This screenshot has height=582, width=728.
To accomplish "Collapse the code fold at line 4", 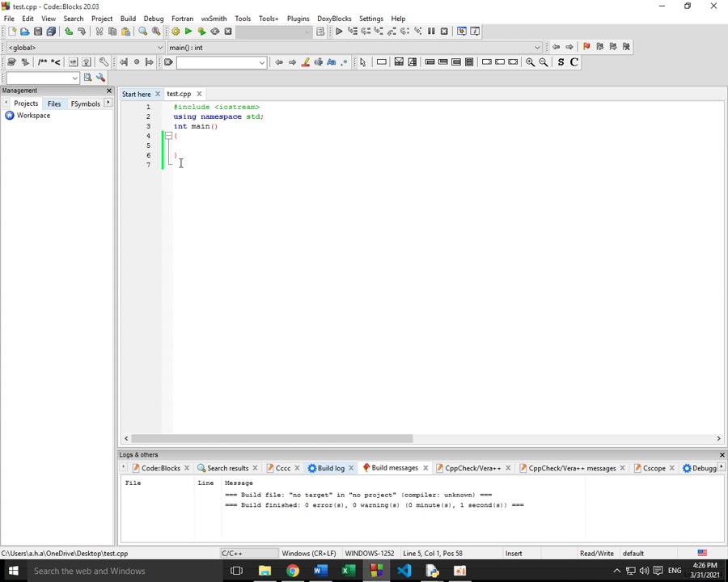I will click(168, 136).
